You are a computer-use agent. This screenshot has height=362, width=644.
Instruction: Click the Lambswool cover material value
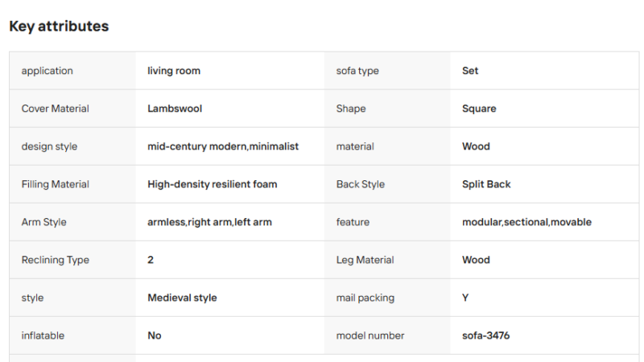[x=175, y=109]
